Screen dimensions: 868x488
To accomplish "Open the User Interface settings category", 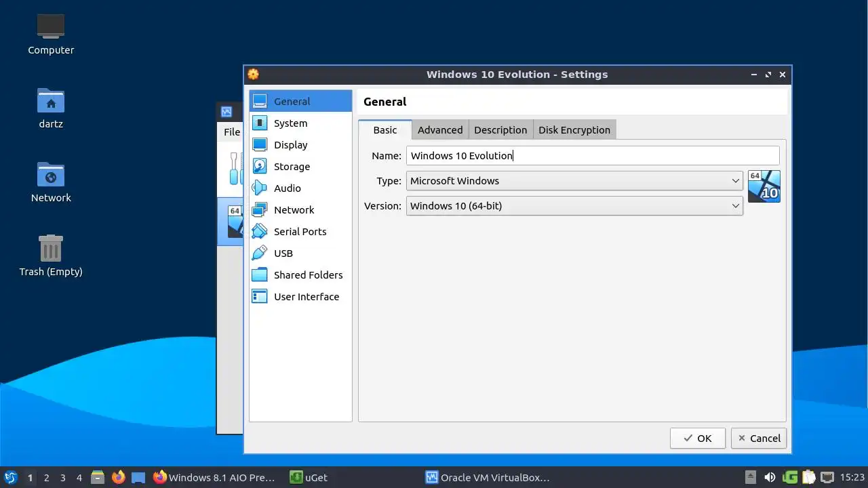I will pyautogui.click(x=300, y=296).
